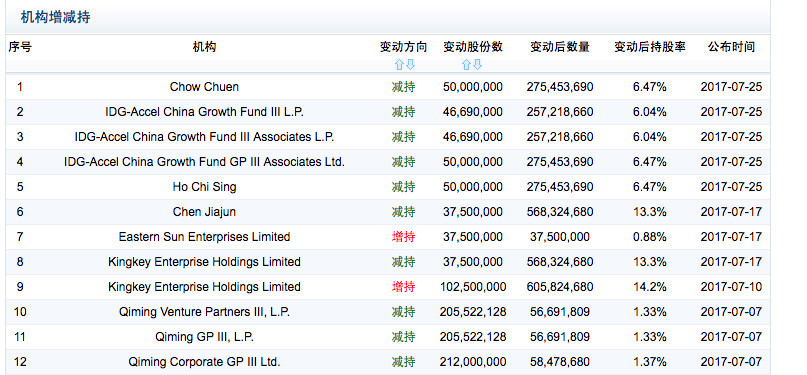Click 37,500,000 post-change quantity for Eastern Sun
This screenshot has height=375, width=807.
(x=560, y=237)
